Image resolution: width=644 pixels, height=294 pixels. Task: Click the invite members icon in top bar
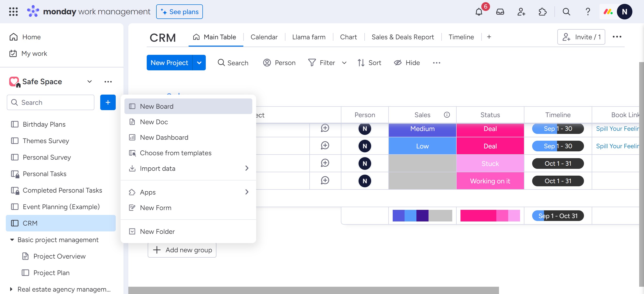tap(521, 12)
